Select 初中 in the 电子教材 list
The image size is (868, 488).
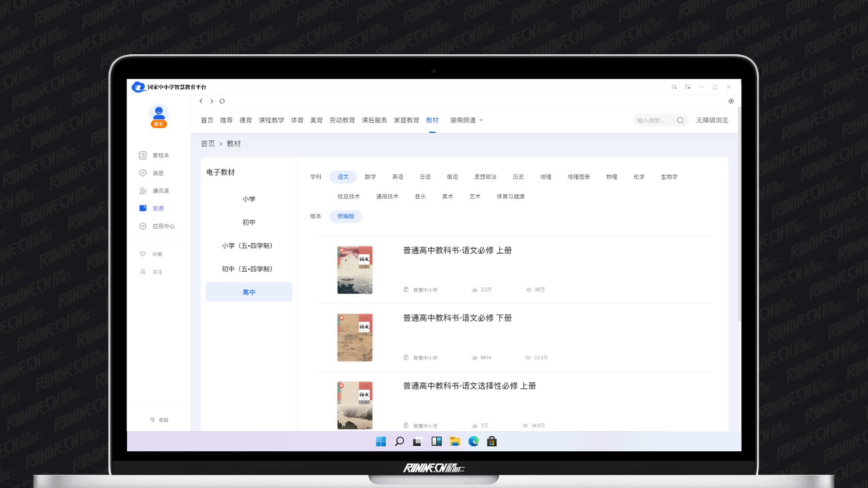click(x=249, y=223)
